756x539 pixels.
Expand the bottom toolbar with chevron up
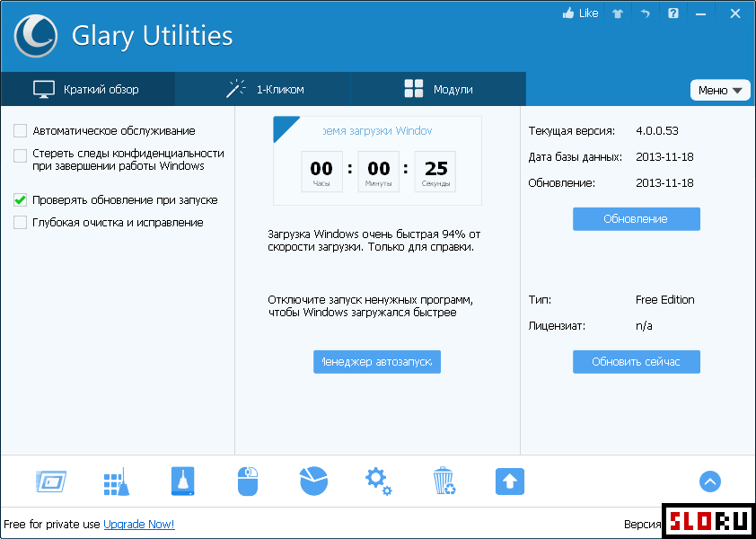tap(709, 482)
